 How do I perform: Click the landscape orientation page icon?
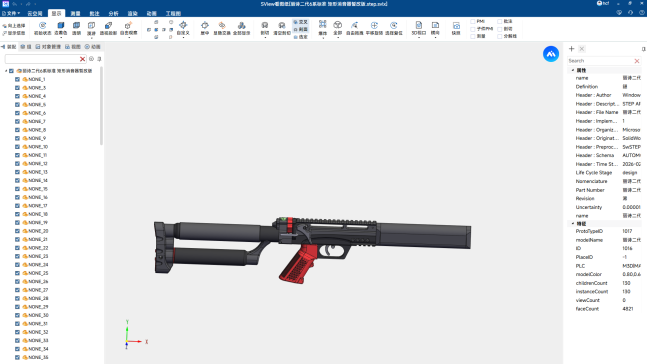[x=435, y=26]
